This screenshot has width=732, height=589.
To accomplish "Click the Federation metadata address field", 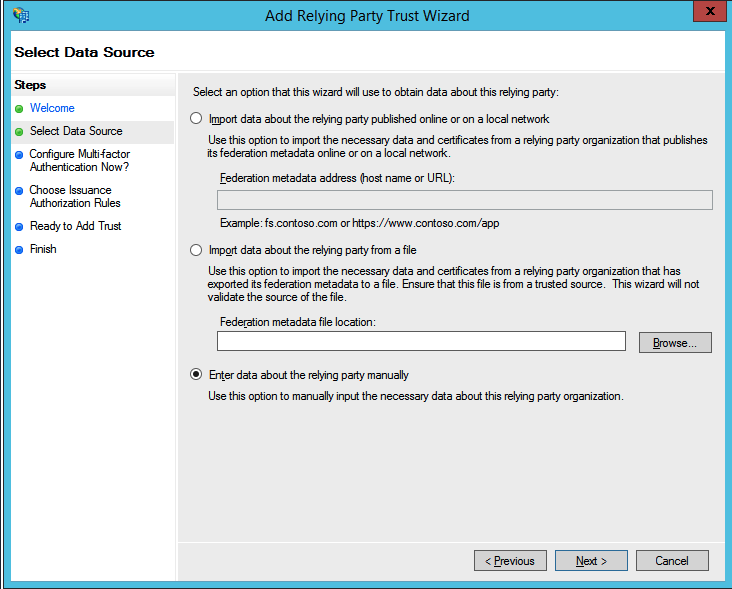I will pyautogui.click(x=465, y=200).
